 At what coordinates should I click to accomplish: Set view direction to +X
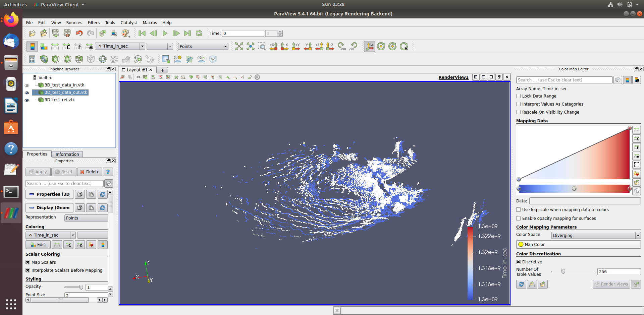click(x=273, y=46)
